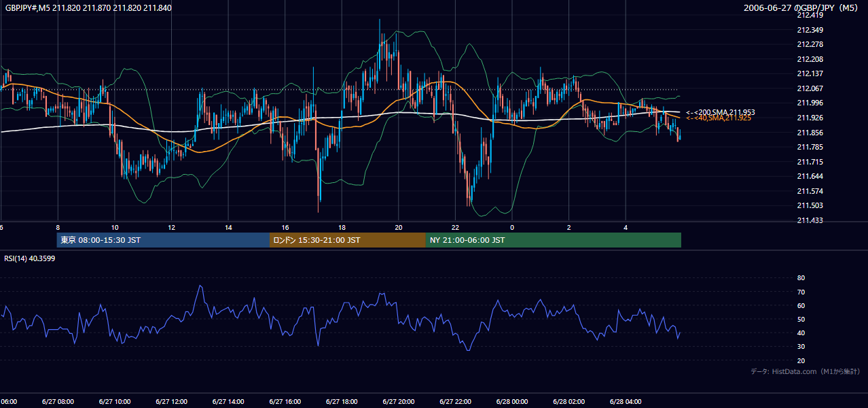Click price axis label 211.926

click(810, 118)
